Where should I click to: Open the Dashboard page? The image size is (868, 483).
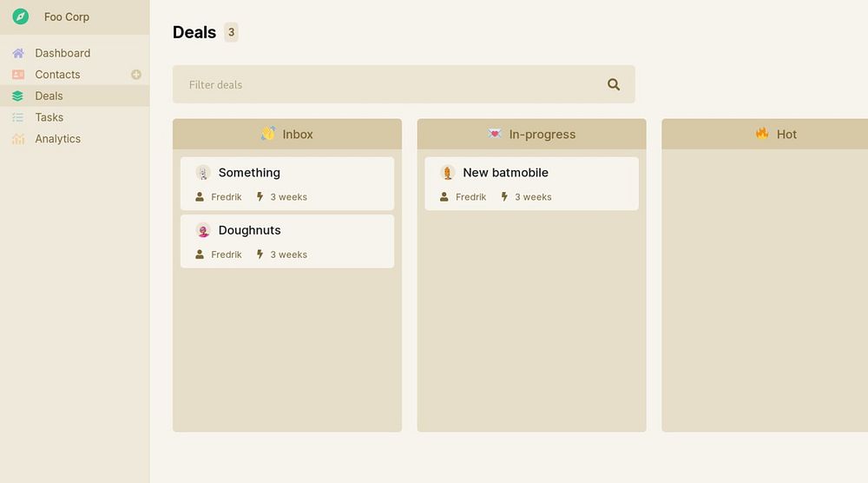pos(62,53)
